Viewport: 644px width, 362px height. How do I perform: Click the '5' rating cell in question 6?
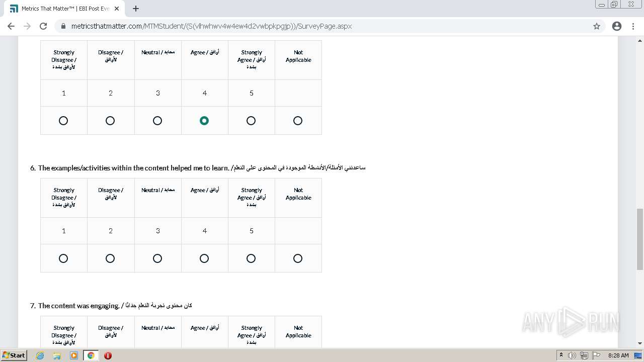pos(252,231)
